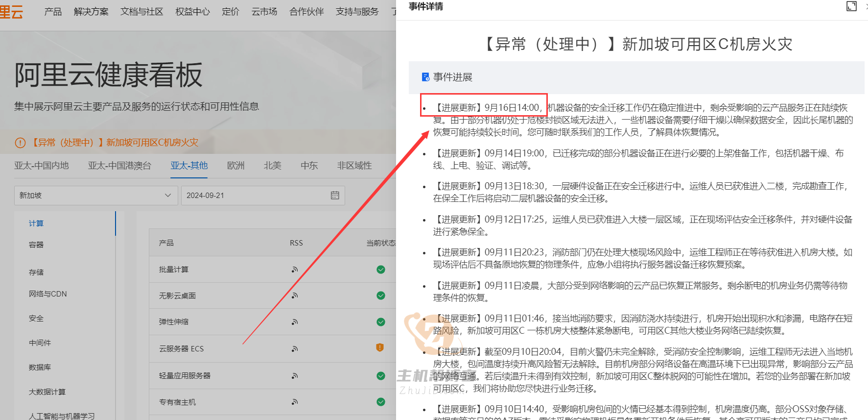Click the green status icon for 无影云桌面

coord(381,296)
